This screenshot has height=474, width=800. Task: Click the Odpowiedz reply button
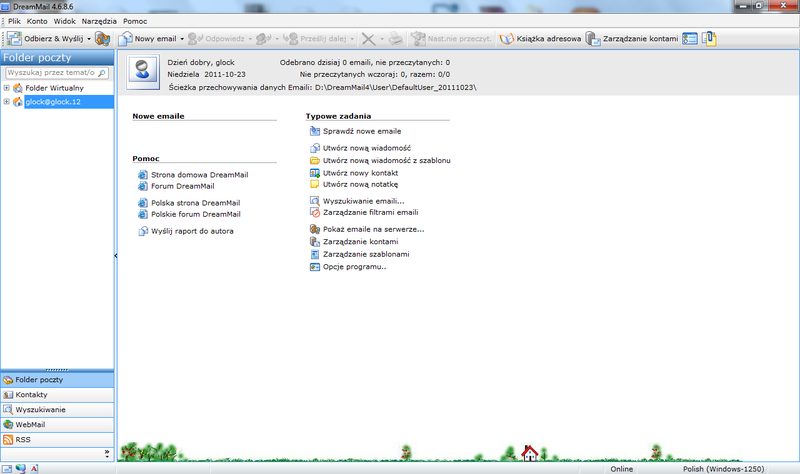pos(216,39)
